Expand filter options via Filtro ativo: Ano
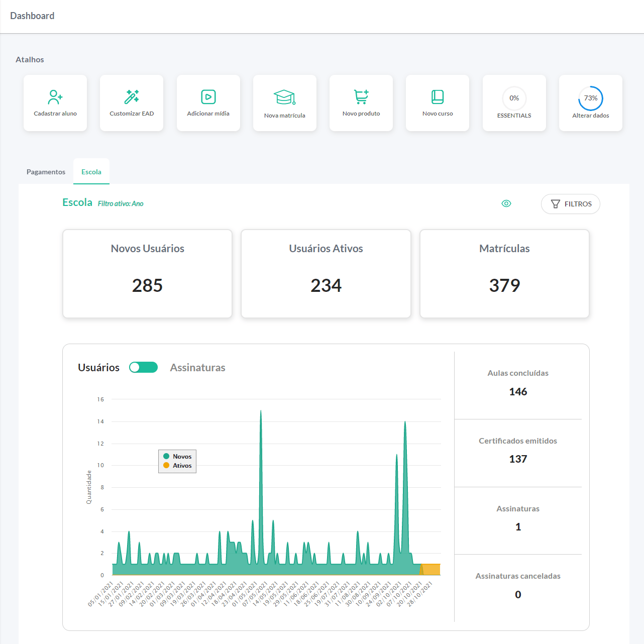Image resolution: width=644 pixels, height=644 pixels. pyautogui.click(x=121, y=203)
